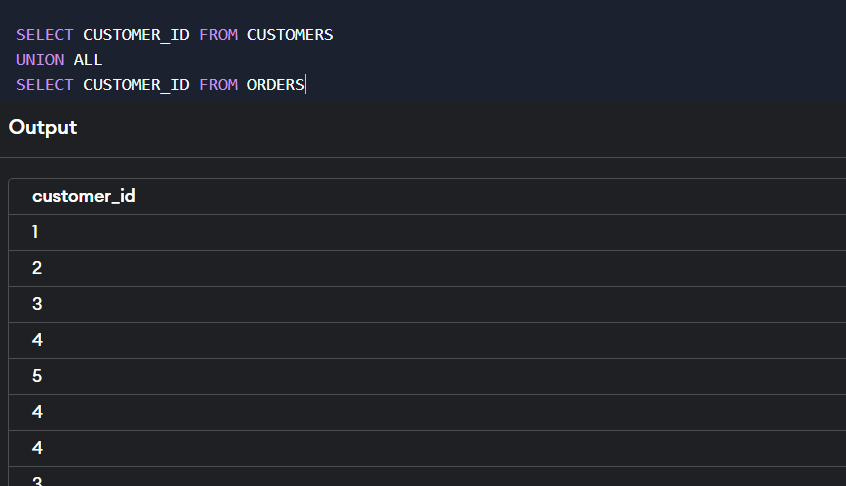
Task: Click CUSTOMER_ID on the third query line
Action: [136, 85]
